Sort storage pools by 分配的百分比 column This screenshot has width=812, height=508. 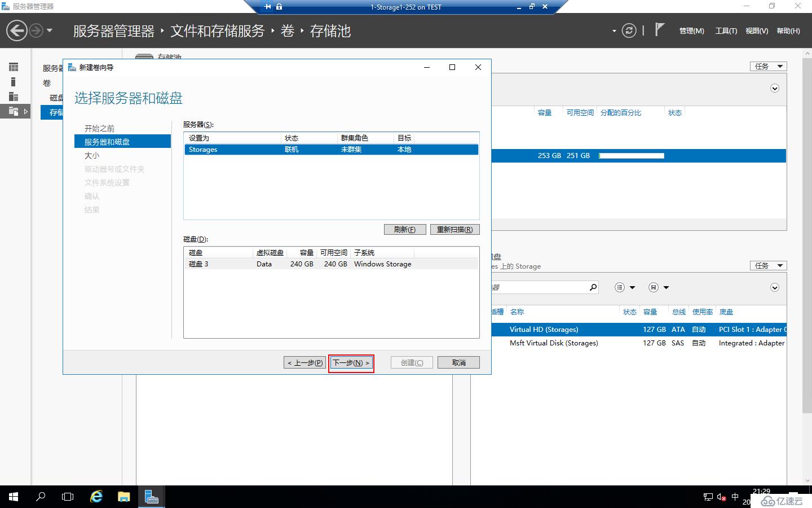(x=620, y=112)
